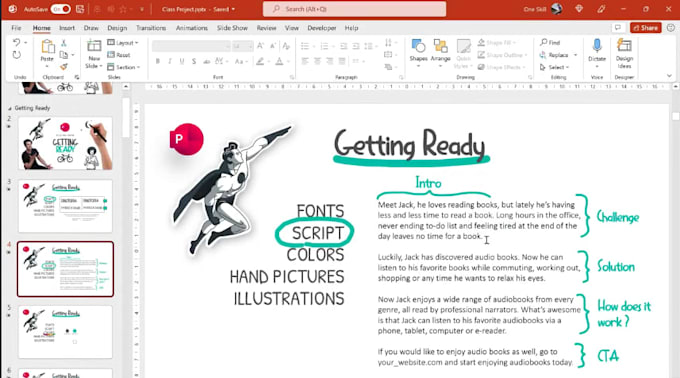Open the Arrange options icon
Image resolution: width=680 pixels, height=378 pixels.
click(441, 46)
